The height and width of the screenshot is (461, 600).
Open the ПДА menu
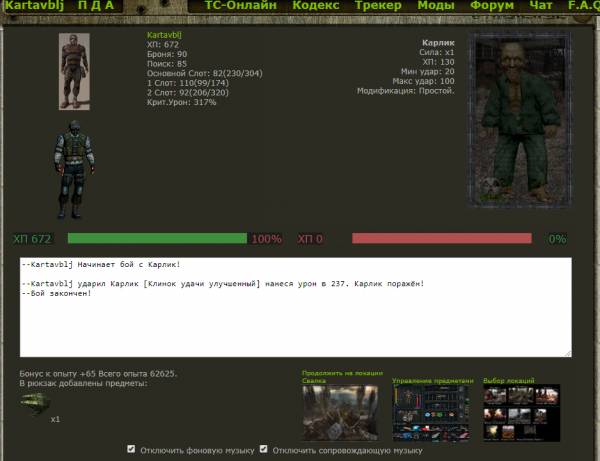click(x=96, y=6)
